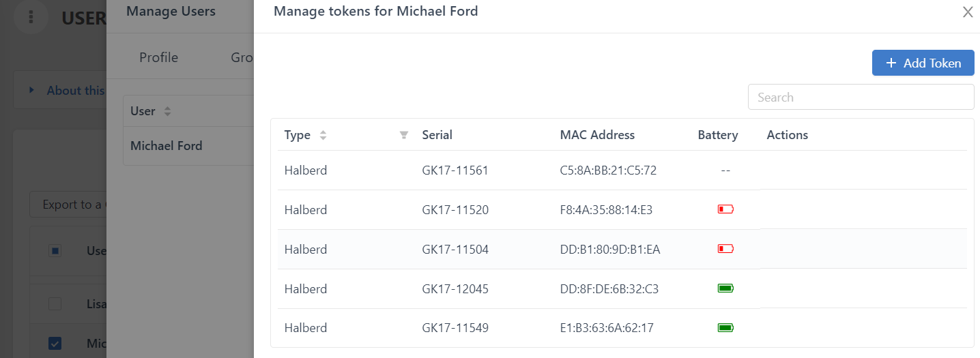Switch to the Profile tab

158,57
